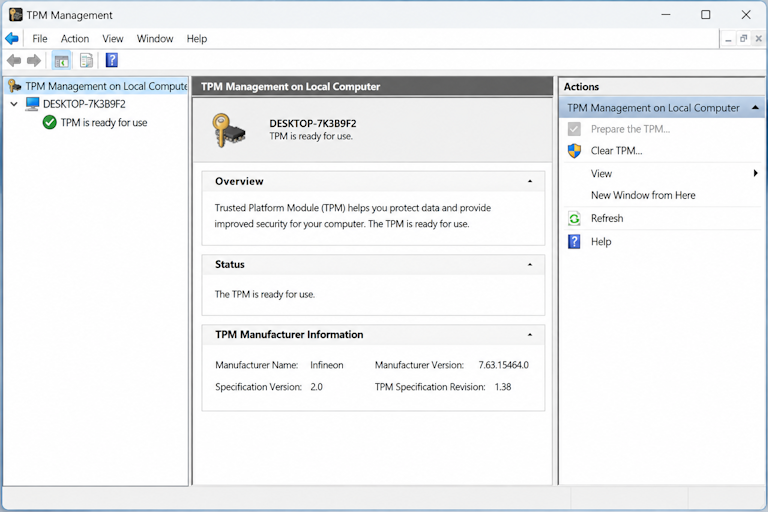Click the green check icon for TPM ready

[49, 122]
